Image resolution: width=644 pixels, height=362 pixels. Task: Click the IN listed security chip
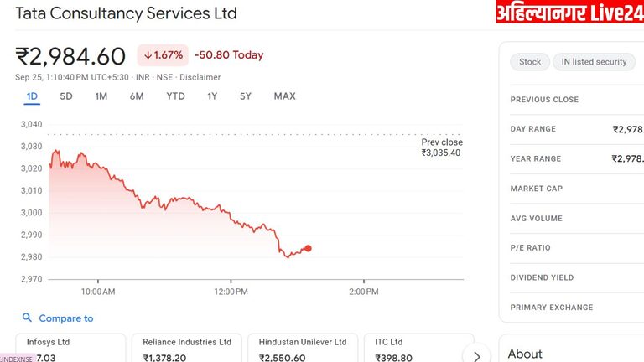(x=594, y=62)
